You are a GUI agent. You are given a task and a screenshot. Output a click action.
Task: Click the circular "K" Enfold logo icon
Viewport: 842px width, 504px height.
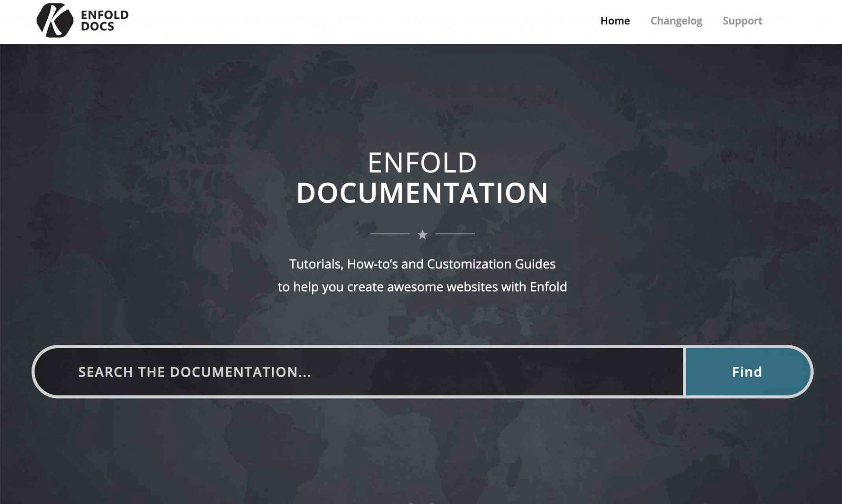tap(55, 20)
